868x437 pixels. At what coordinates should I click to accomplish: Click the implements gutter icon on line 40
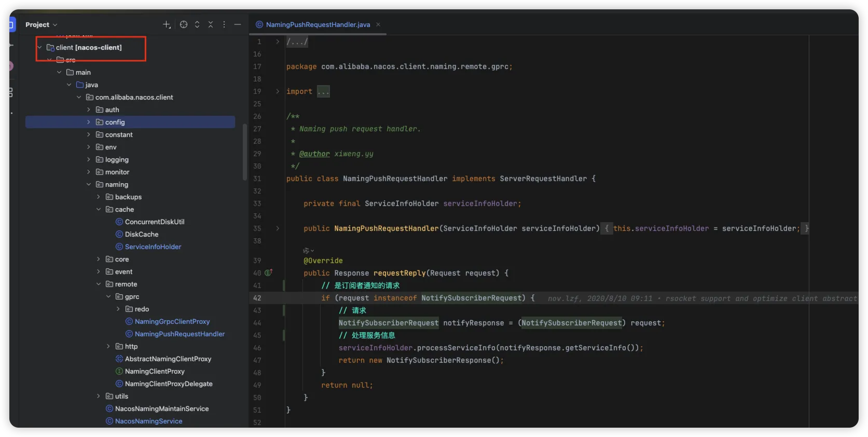[x=269, y=272]
